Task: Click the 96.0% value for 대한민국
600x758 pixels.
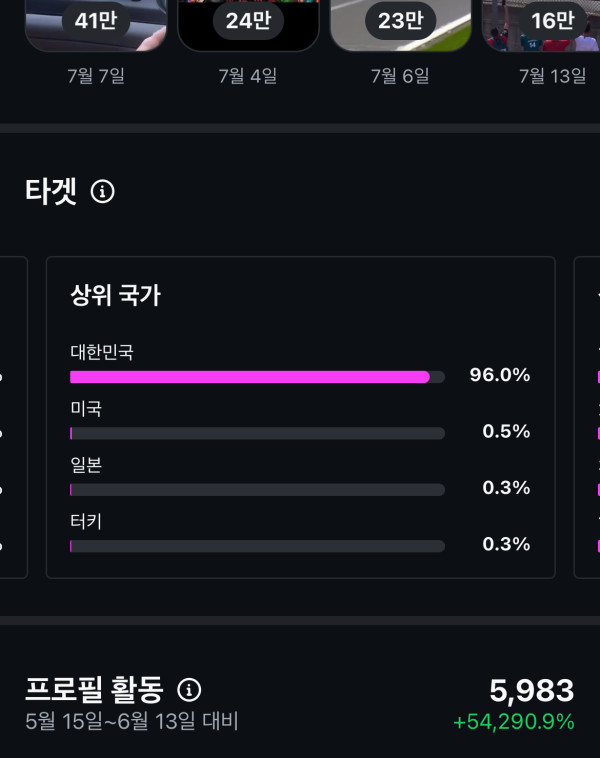Action: click(x=499, y=376)
